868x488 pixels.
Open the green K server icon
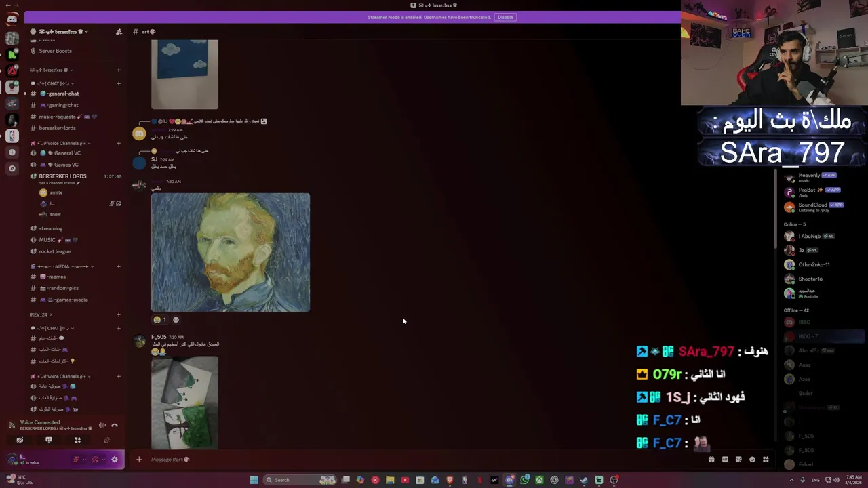point(12,54)
